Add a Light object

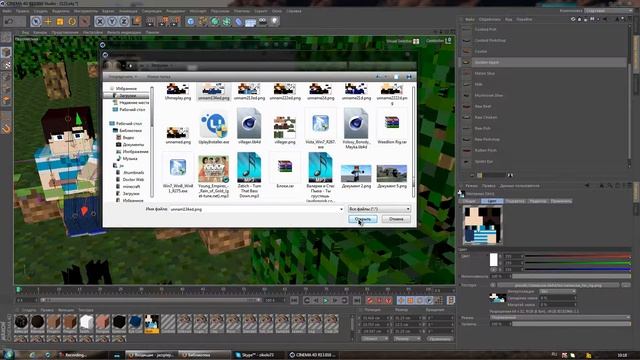point(275,21)
